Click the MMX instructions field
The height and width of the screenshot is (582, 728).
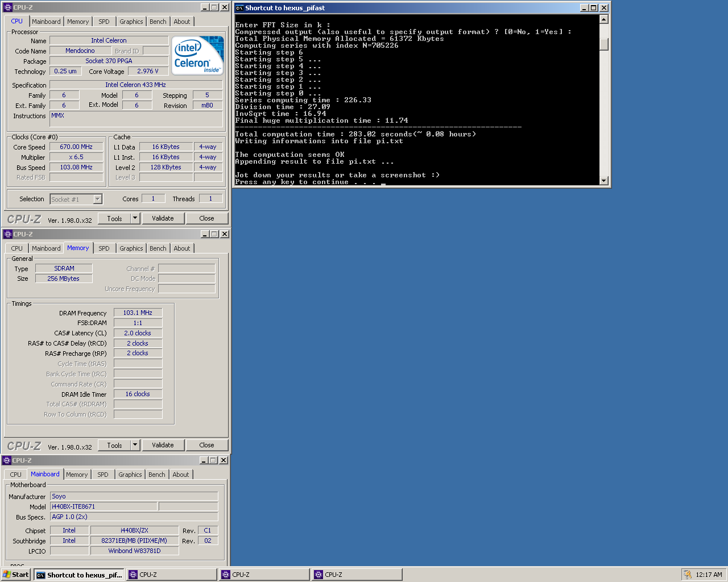click(x=136, y=119)
